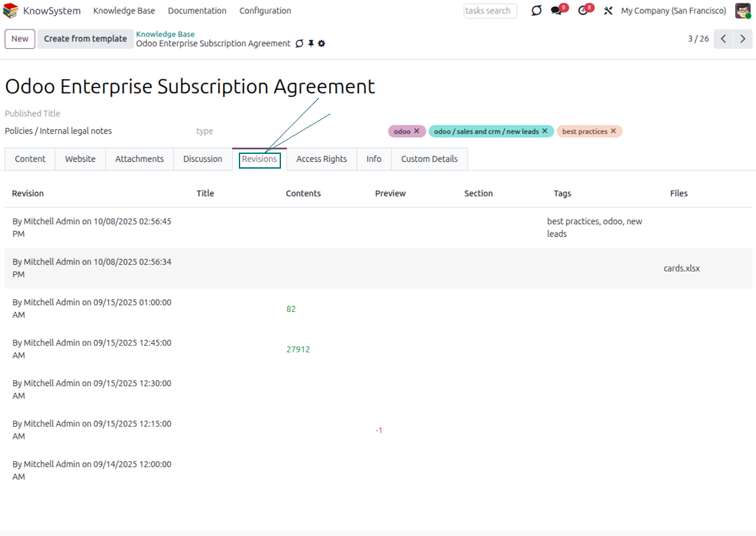
Task: Click the debug tools wrench icon
Action: coord(608,11)
